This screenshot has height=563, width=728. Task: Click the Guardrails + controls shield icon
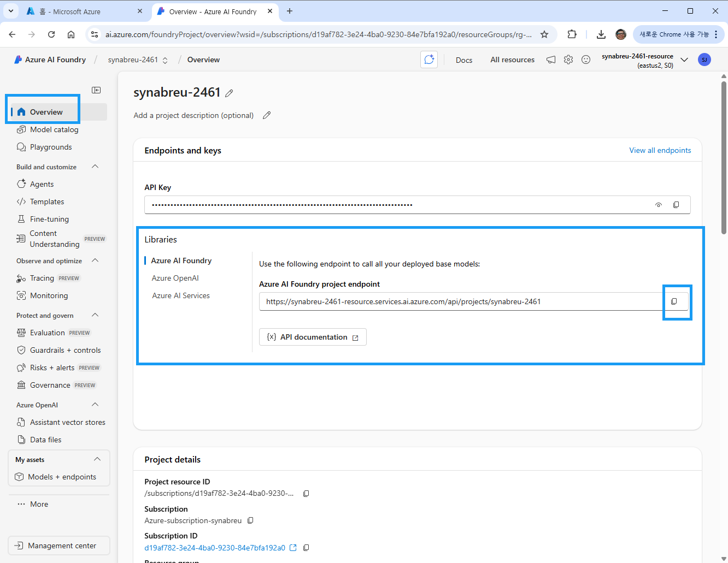pos(21,350)
